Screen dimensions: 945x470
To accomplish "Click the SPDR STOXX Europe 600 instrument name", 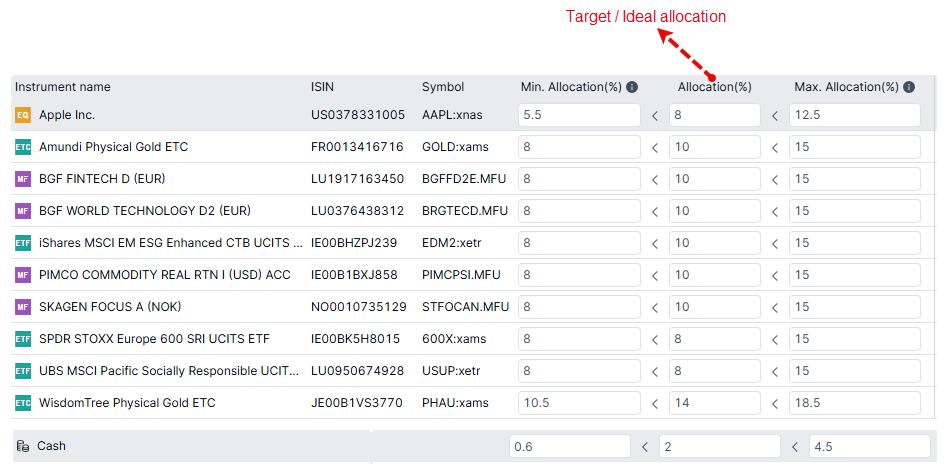I will [x=154, y=339].
